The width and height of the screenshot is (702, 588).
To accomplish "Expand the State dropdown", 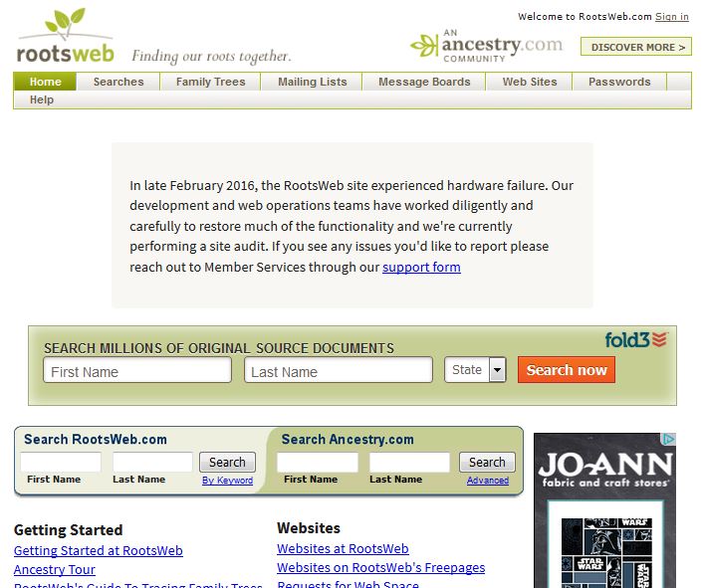I will click(x=475, y=370).
